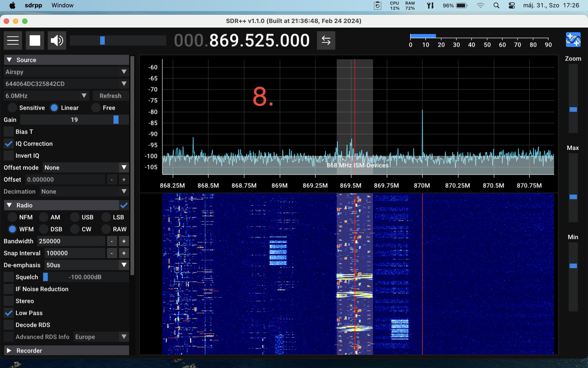Uncheck IQ Correction option
This screenshot has height=368, width=588.
point(9,144)
